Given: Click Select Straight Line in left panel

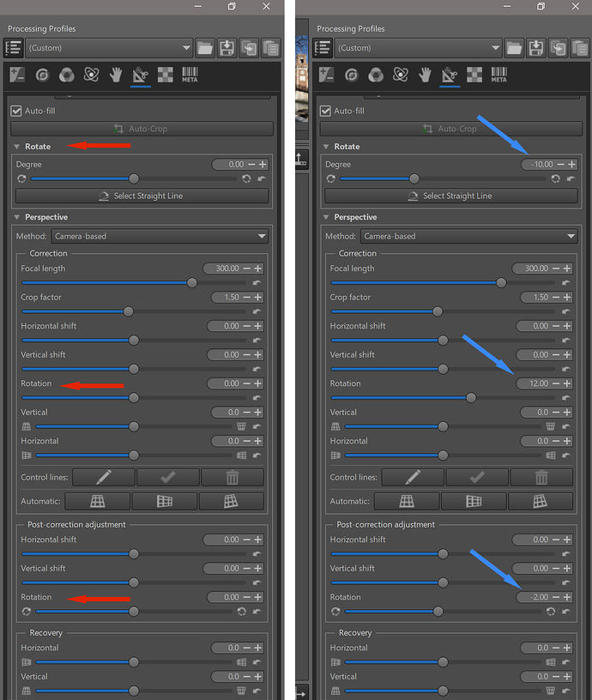Looking at the screenshot, I should click(141, 196).
